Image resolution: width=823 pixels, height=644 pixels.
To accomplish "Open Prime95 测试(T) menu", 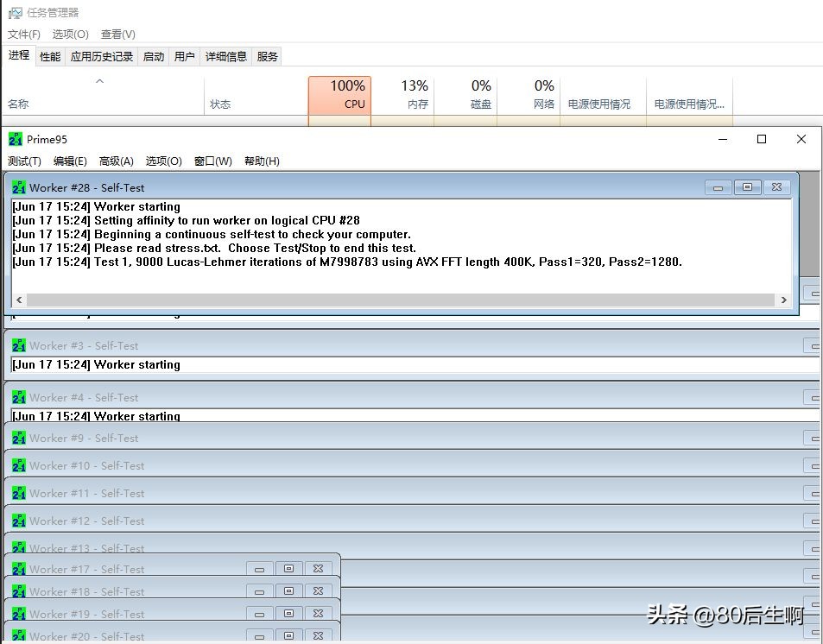I will [24, 161].
